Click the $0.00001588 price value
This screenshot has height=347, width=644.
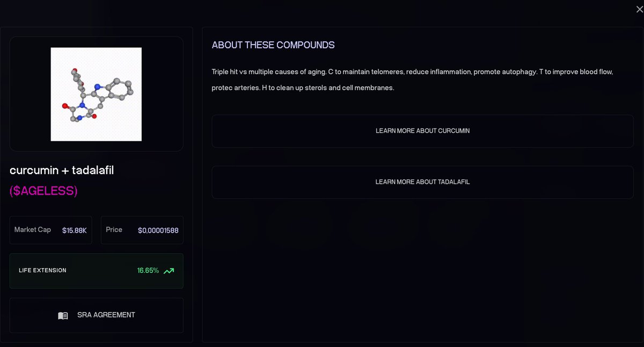pyautogui.click(x=158, y=230)
